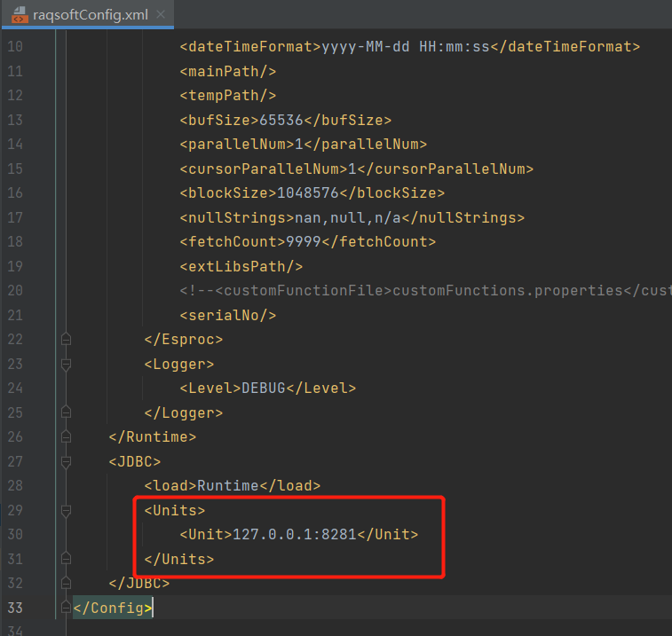This screenshot has height=636, width=672.
Task: Click line number 30 in the gutter
Action: point(15,535)
